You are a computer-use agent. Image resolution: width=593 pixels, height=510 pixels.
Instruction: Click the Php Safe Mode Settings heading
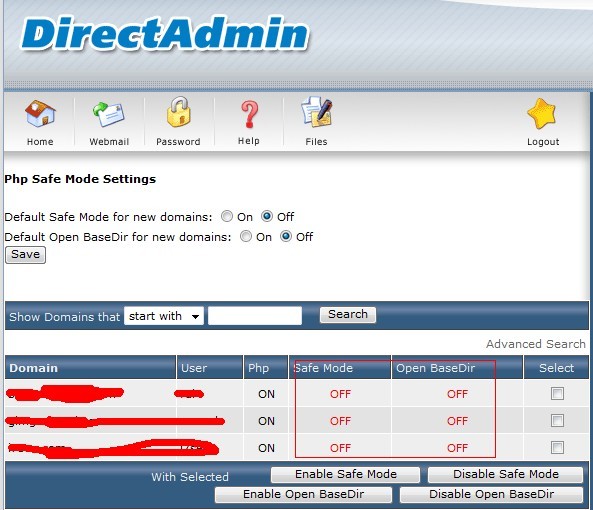(80, 179)
